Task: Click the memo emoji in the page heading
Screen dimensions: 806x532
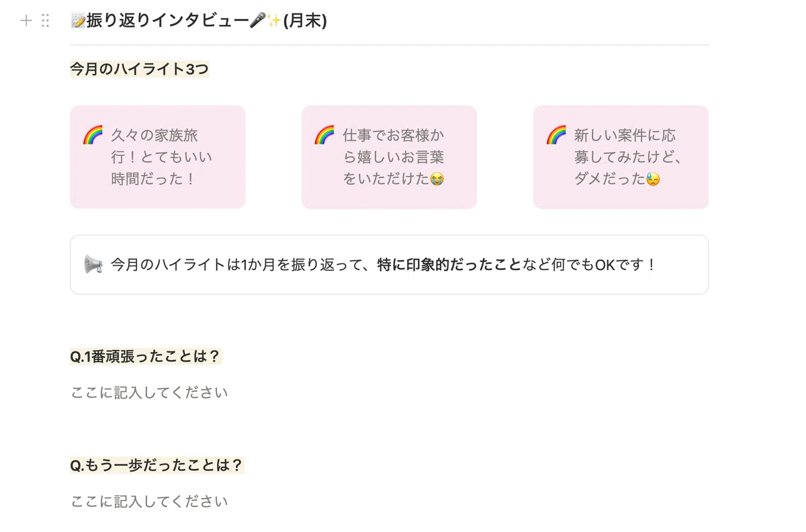Action: (78, 21)
